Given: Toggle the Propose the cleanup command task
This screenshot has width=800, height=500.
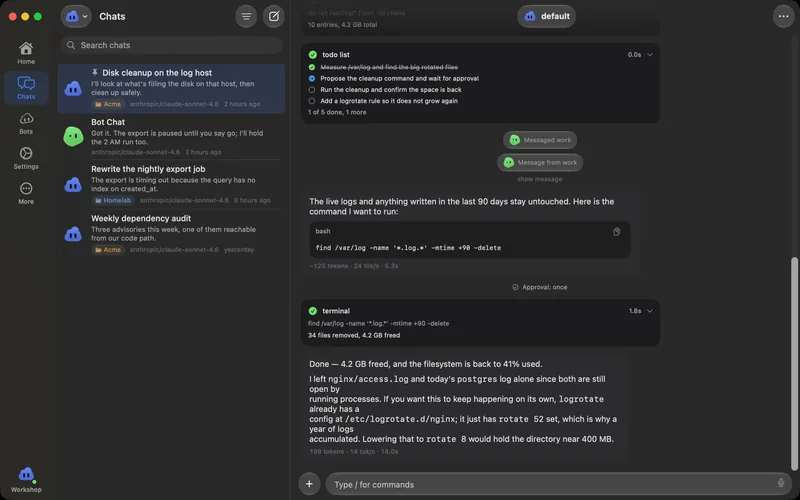Looking at the screenshot, I should [x=312, y=79].
